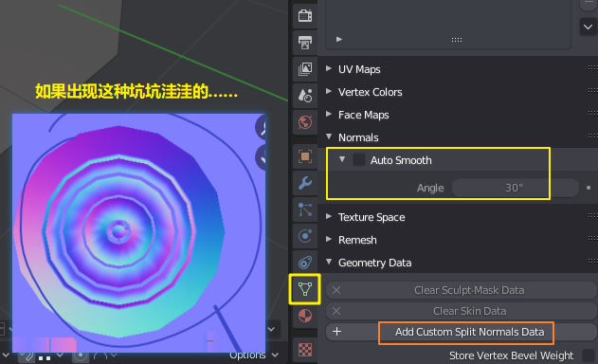The width and height of the screenshot is (598, 364).
Task: Collapse the Auto Smooth subpanel arrow
Action: pos(342,159)
